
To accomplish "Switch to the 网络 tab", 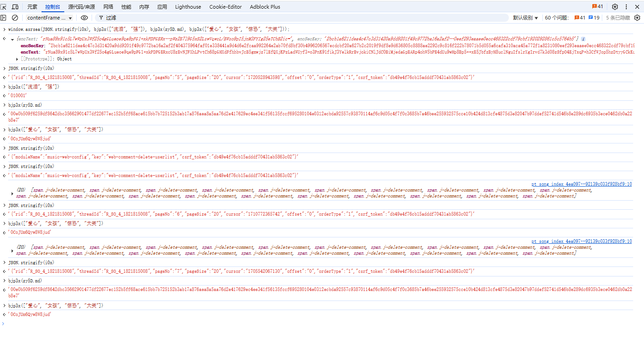I will coord(108,7).
